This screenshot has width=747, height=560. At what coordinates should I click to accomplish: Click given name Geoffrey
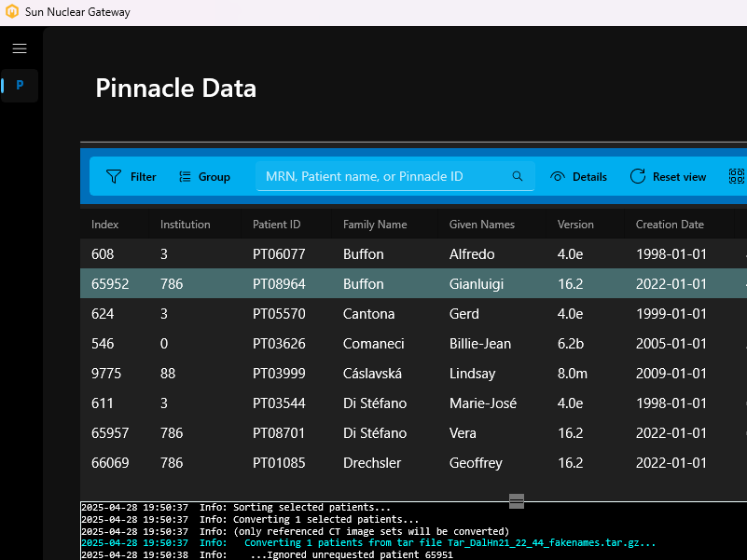476,463
